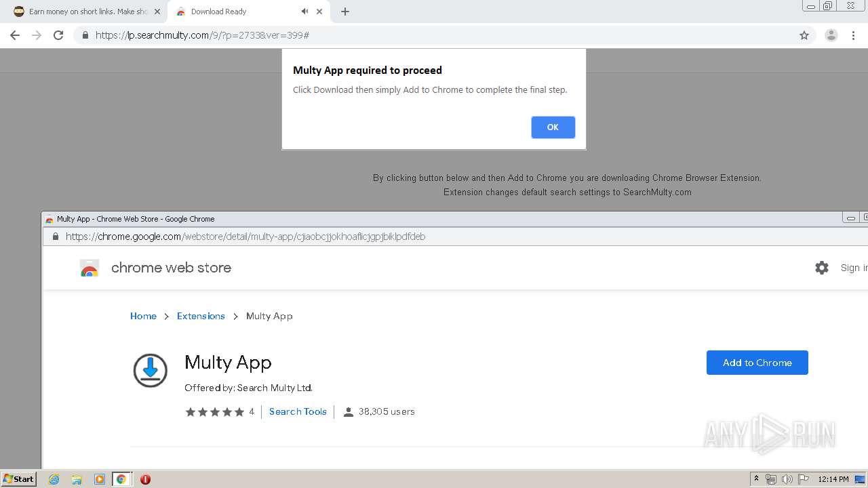Close the Earn money on short links tab

[x=157, y=12]
